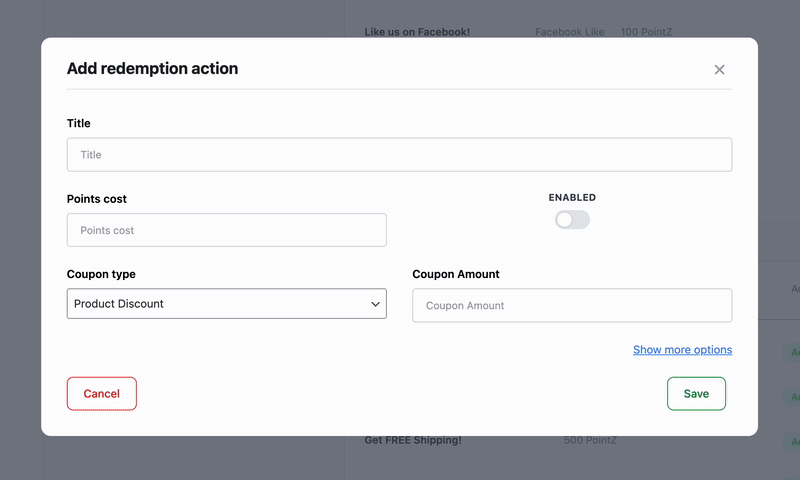Screen dimensions: 800x480
Task: Click the ENABLED label text
Action: click(572, 198)
